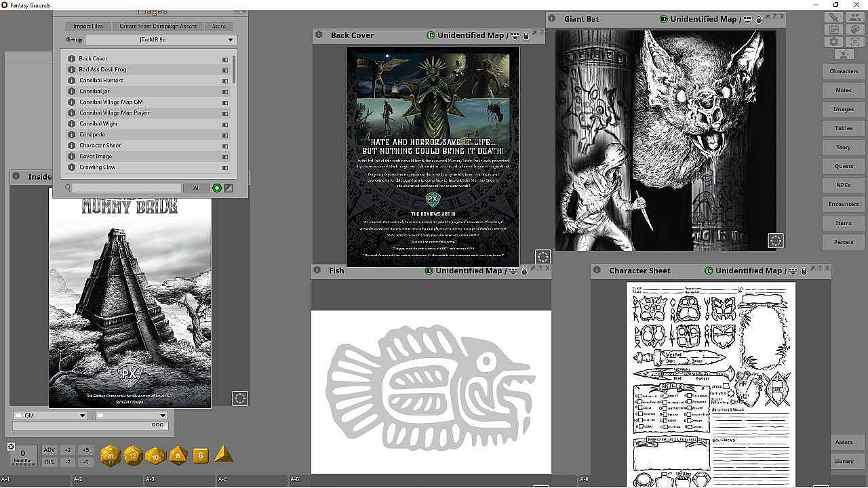Click the d4 pyramid die

point(224,455)
